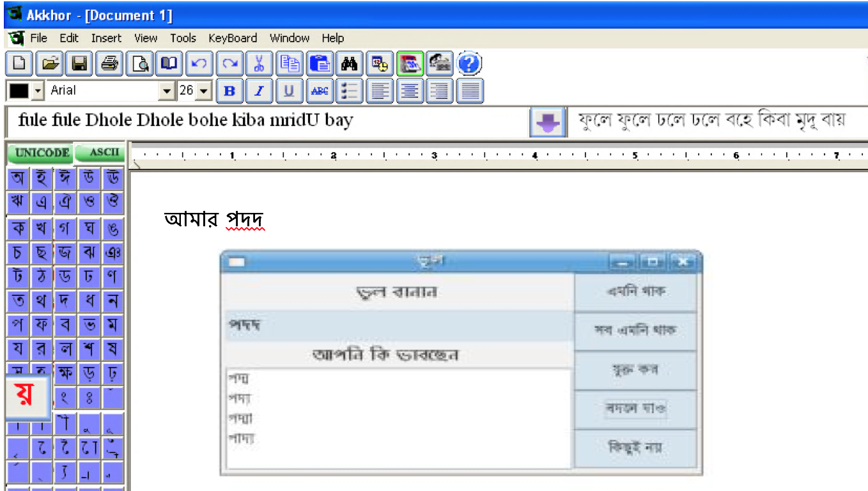868x491 pixels.
Task: Expand the Arial font dropdown
Action: [167, 91]
